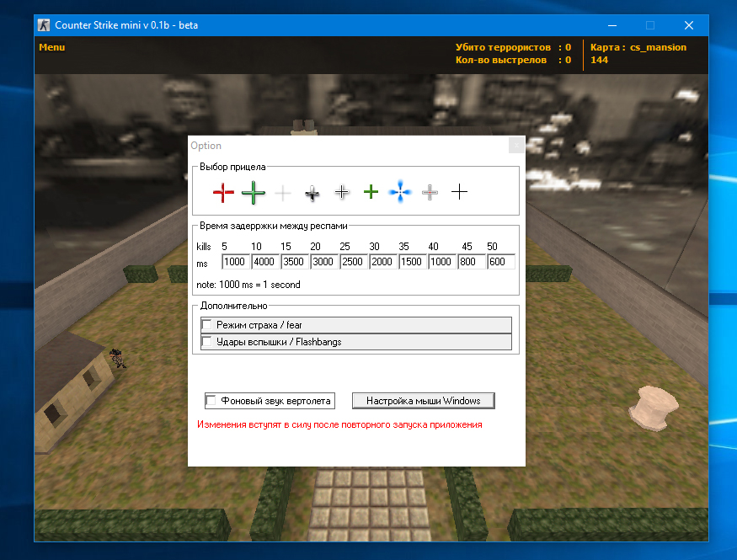The height and width of the screenshot is (560, 737).
Task: Open the Menu item in game header
Action: pos(51,47)
